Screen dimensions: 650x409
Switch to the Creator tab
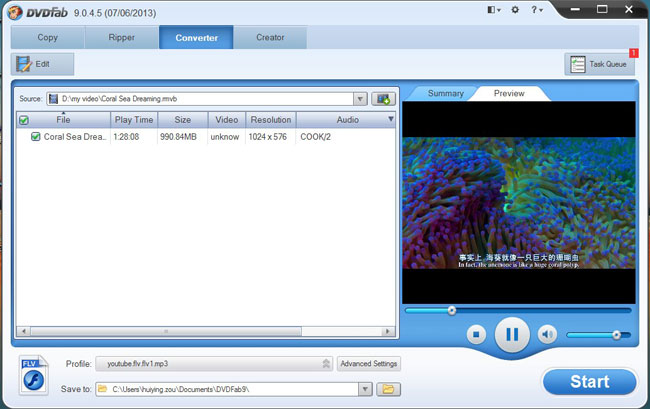pos(270,37)
